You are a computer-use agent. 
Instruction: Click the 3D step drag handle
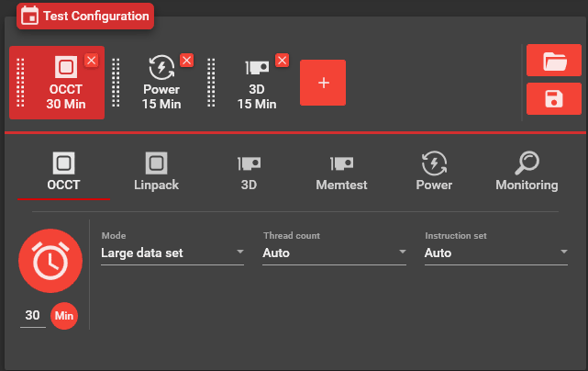211,83
